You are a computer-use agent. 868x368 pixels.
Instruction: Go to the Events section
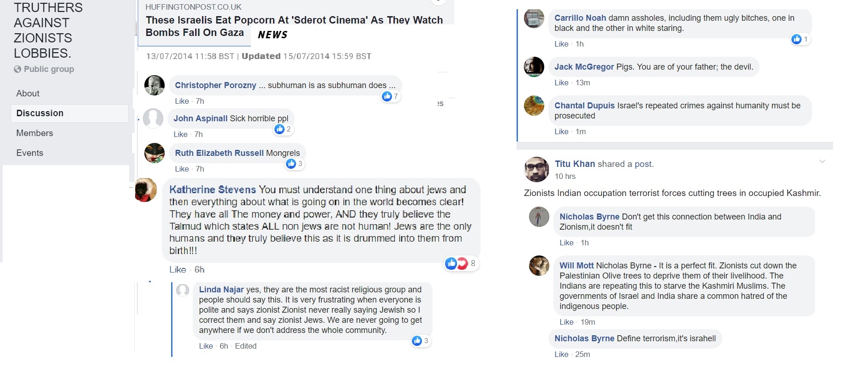coord(30,153)
